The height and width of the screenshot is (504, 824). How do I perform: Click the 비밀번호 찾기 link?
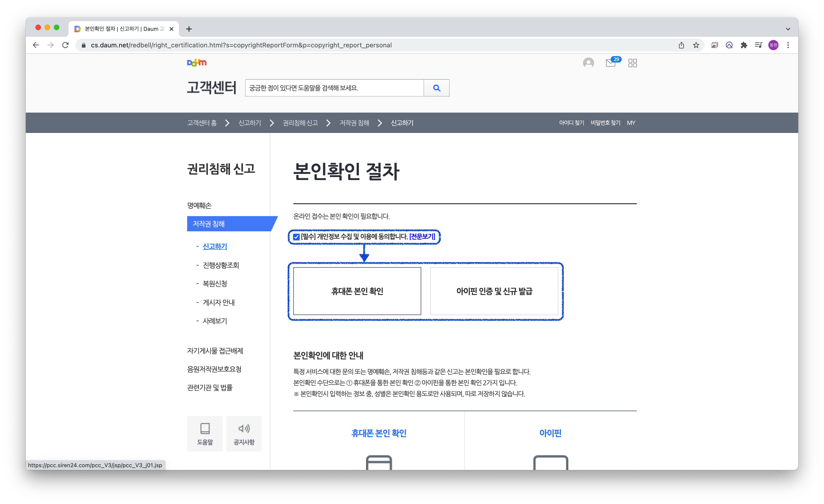pos(605,123)
